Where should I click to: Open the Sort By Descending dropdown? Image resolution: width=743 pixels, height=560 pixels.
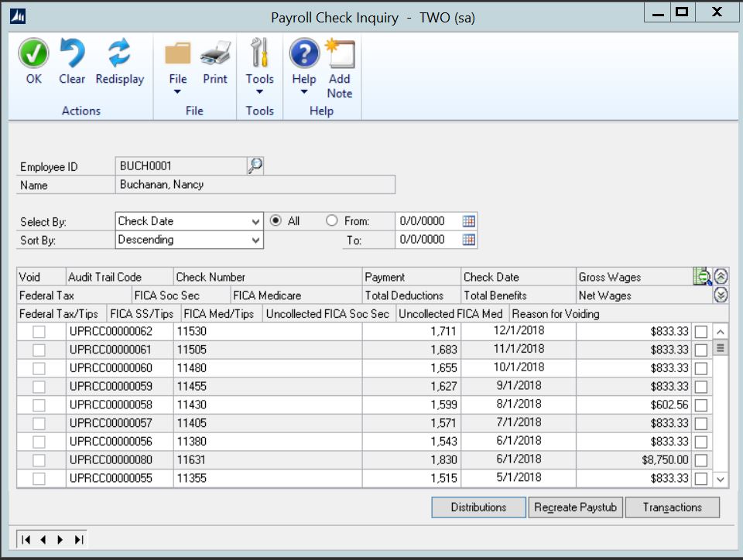(256, 240)
